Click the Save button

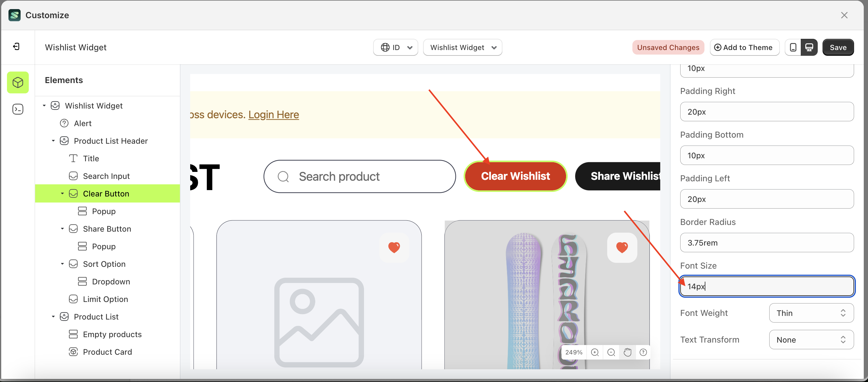(838, 48)
